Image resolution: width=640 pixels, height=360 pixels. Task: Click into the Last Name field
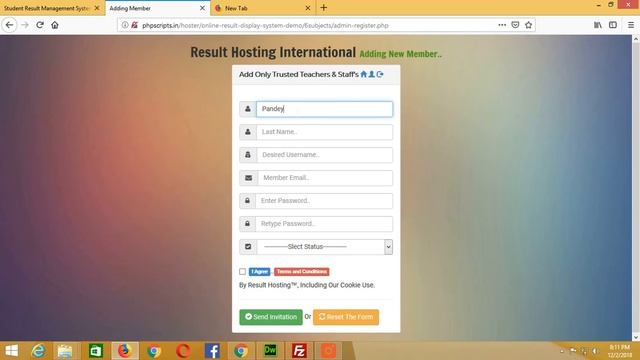click(x=324, y=132)
